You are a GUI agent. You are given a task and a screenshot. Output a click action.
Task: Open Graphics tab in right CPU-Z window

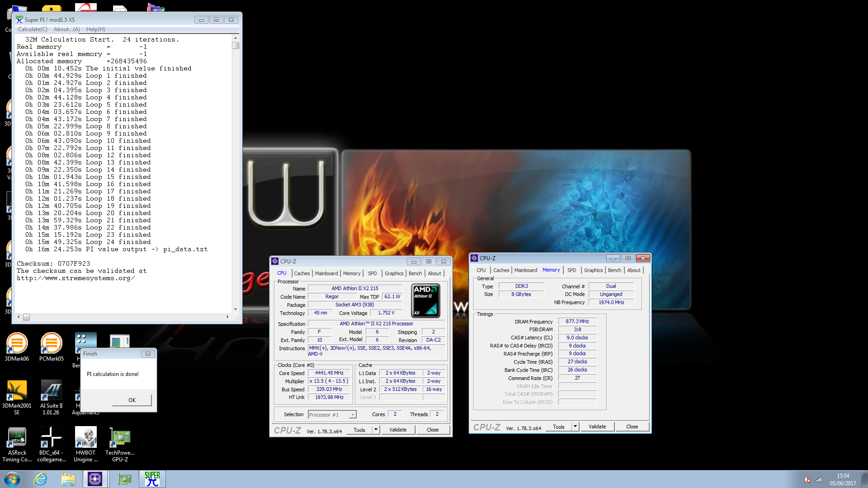tap(593, 270)
